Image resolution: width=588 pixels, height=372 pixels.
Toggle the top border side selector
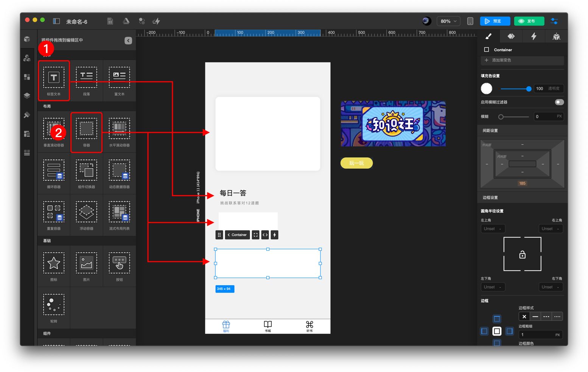[x=497, y=319]
